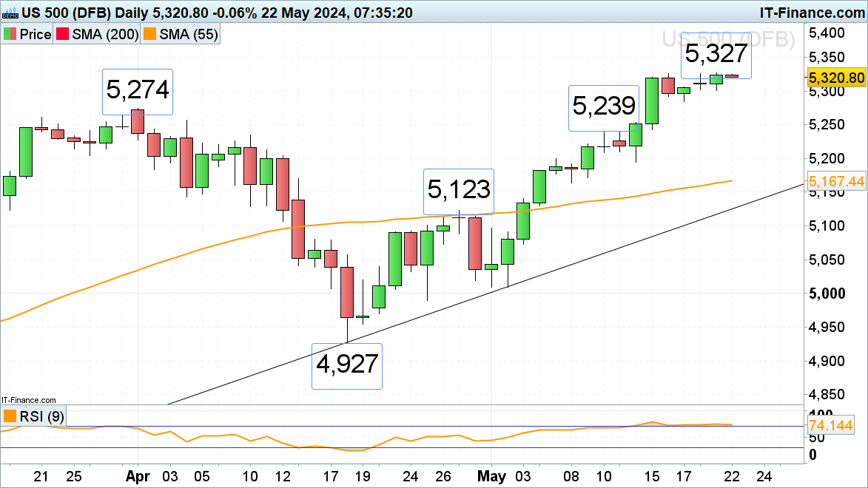Select the Price legend label
The width and height of the screenshot is (868, 488).
35,34
